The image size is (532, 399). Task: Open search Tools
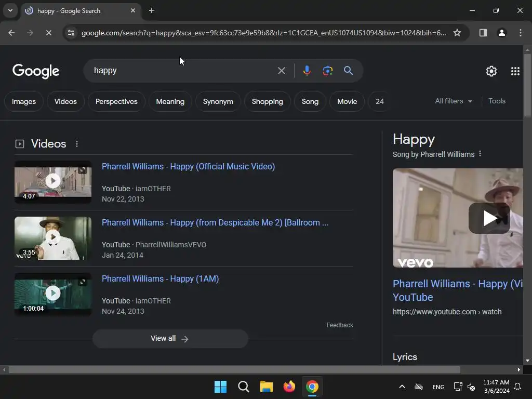(497, 101)
